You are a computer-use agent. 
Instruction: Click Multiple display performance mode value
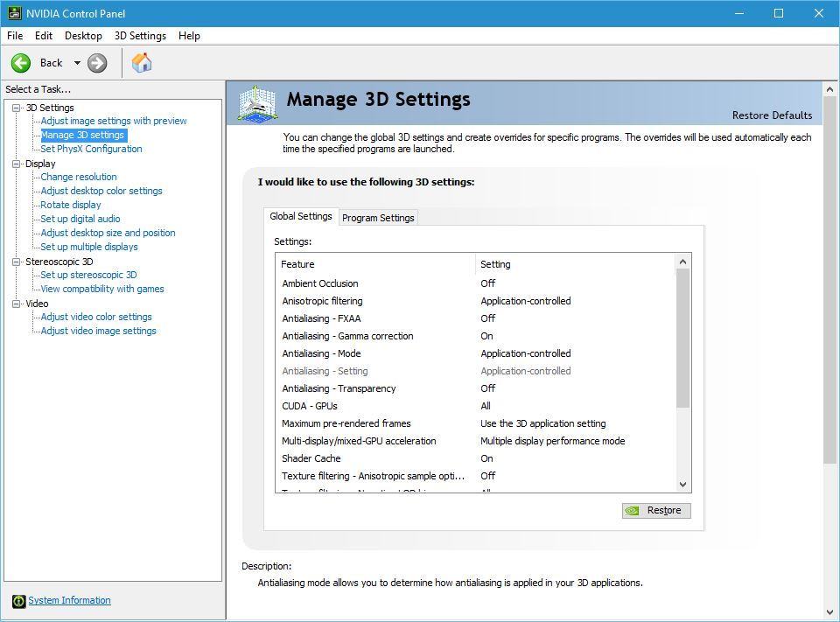pyautogui.click(x=553, y=441)
